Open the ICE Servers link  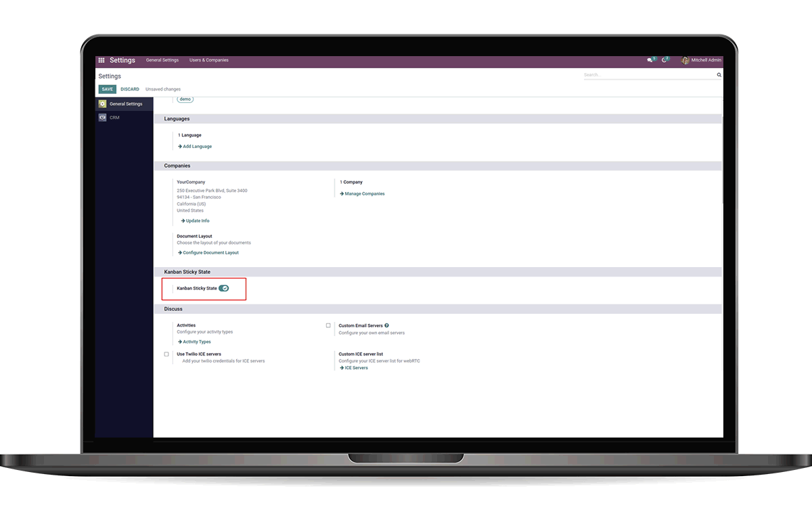(x=354, y=368)
